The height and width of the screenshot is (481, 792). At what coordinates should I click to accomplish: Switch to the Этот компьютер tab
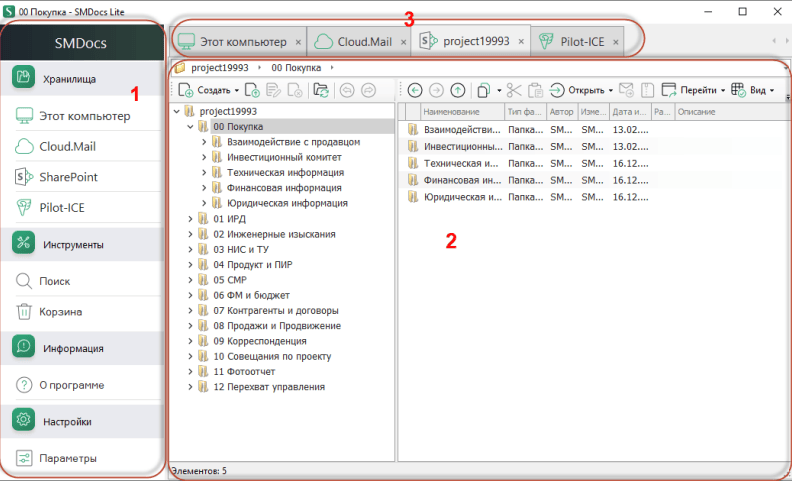pos(235,42)
